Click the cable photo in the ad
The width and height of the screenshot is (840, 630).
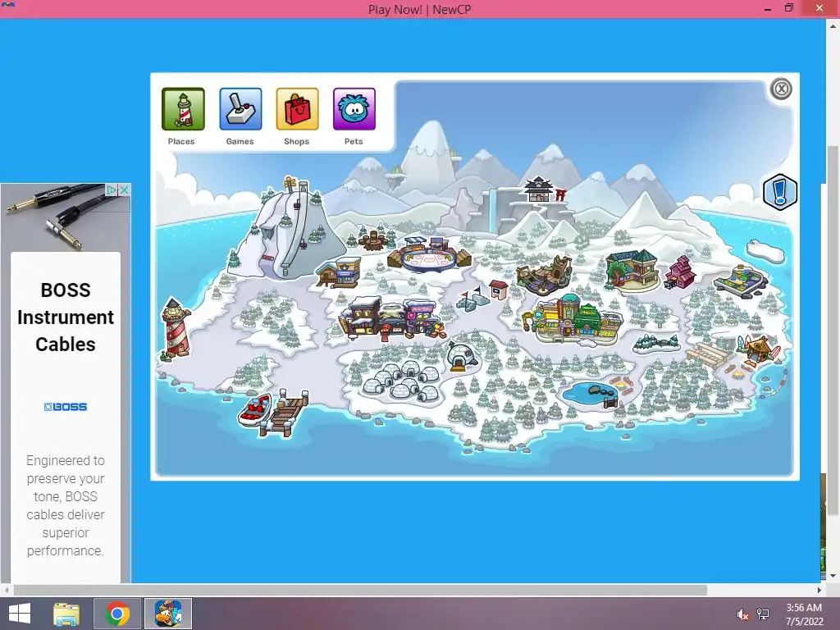coord(66,217)
